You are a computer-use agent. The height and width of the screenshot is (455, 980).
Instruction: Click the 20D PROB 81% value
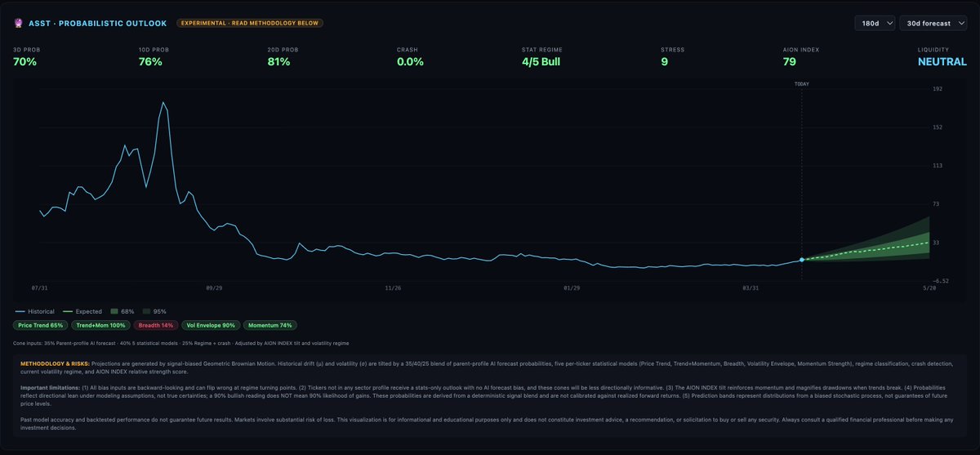(278, 61)
